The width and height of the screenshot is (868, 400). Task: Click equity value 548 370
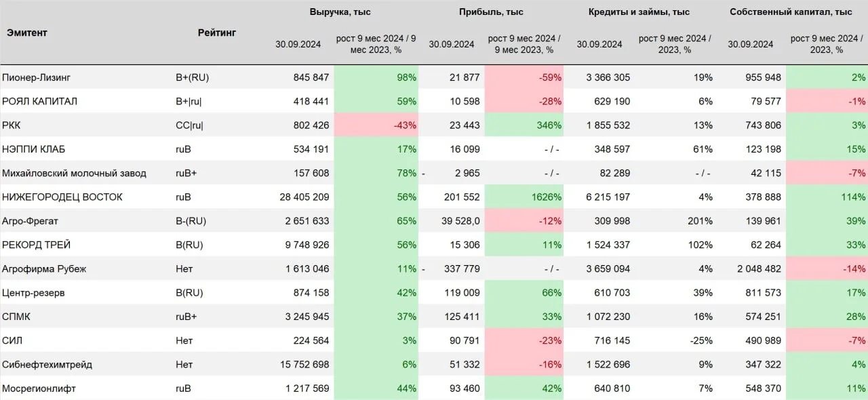(x=763, y=388)
